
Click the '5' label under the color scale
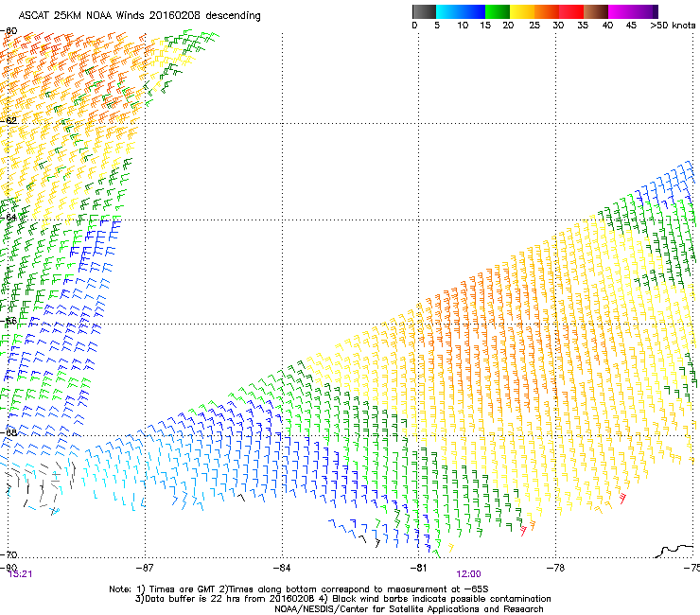[x=437, y=26]
